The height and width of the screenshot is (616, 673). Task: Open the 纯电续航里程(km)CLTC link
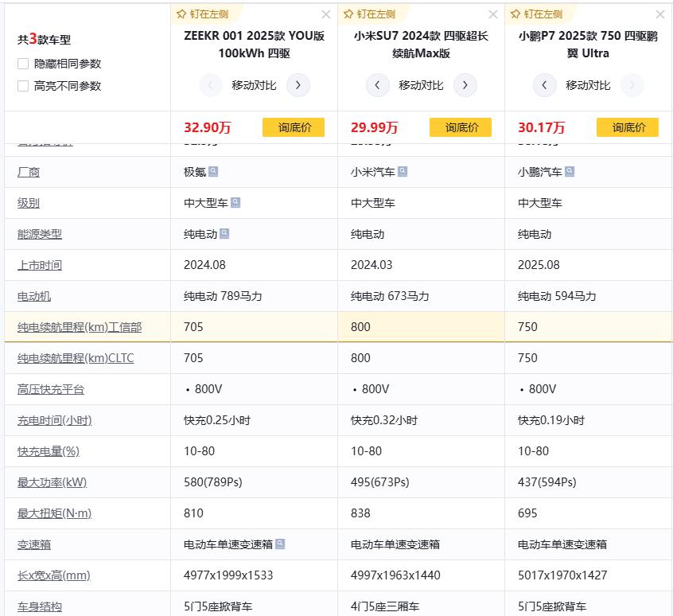coord(77,357)
